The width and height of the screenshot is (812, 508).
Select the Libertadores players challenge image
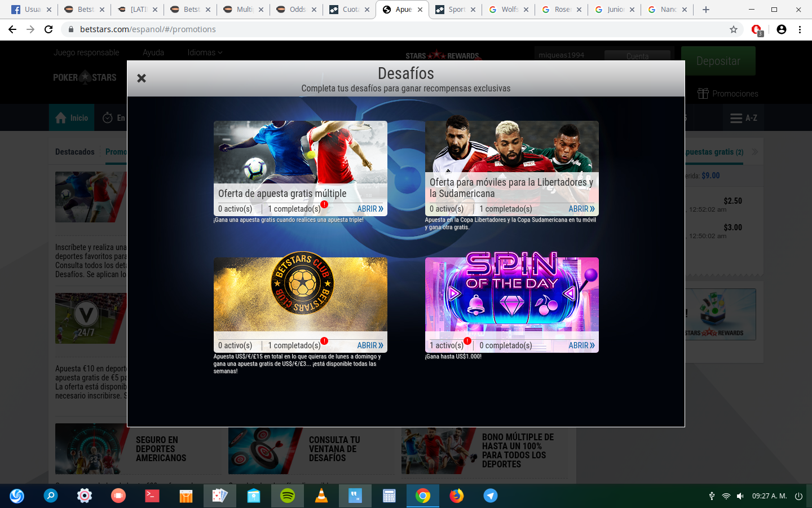511,146
